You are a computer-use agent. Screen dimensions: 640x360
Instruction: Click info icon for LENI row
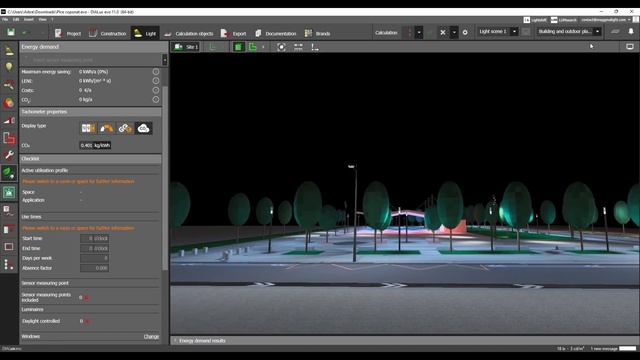coord(156,81)
